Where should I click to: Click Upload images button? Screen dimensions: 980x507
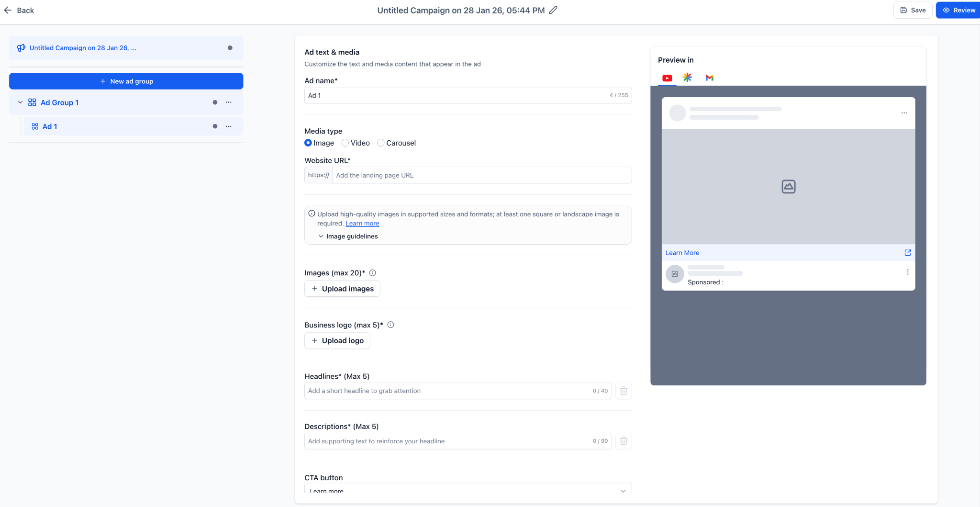click(342, 289)
